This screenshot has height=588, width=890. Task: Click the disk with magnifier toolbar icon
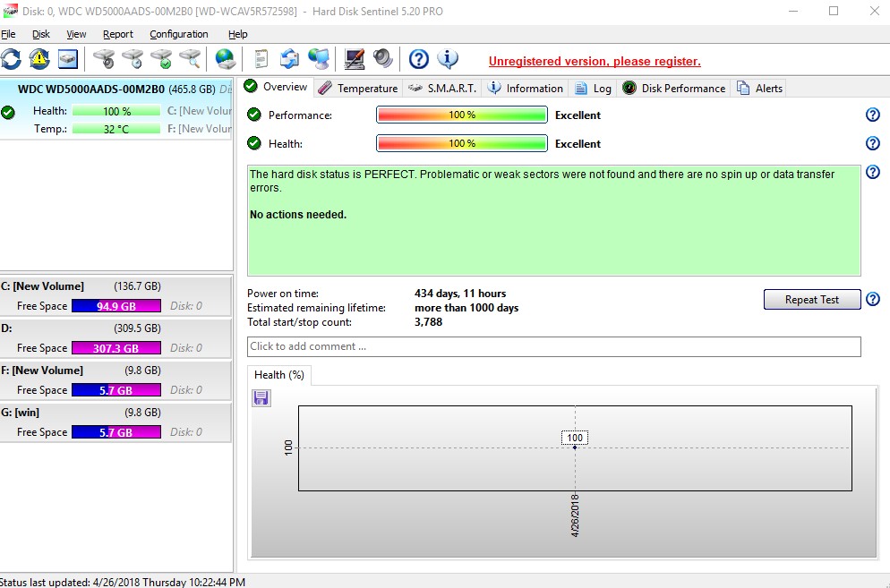pos(190,59)
